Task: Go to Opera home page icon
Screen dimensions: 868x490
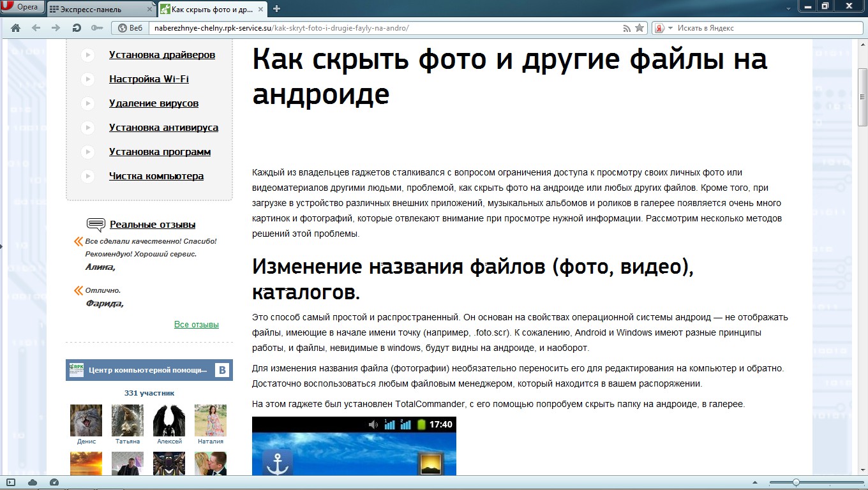Action: coord(15,28)
